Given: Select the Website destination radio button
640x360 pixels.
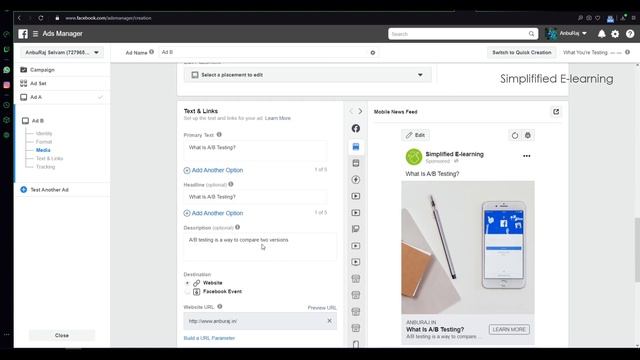Looking at the screenshot, I should tap(187, 283).
